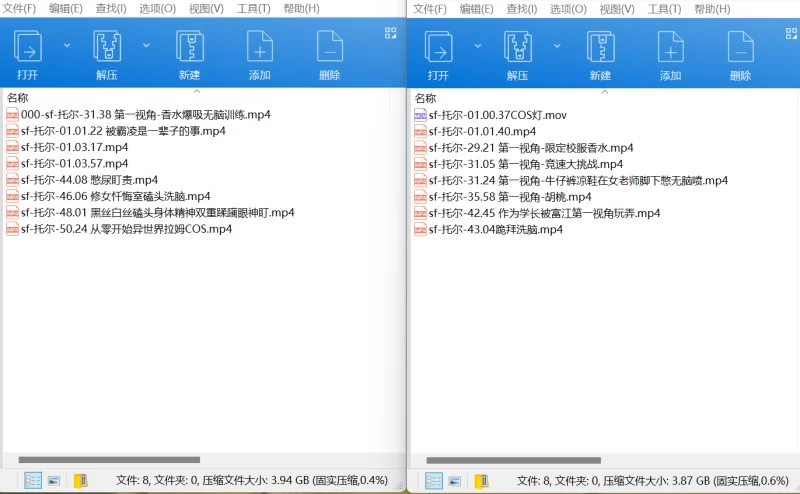Expand the dropdown arrow next to 解压 in left window
The image size is (800, 494).
coord(146,45)
